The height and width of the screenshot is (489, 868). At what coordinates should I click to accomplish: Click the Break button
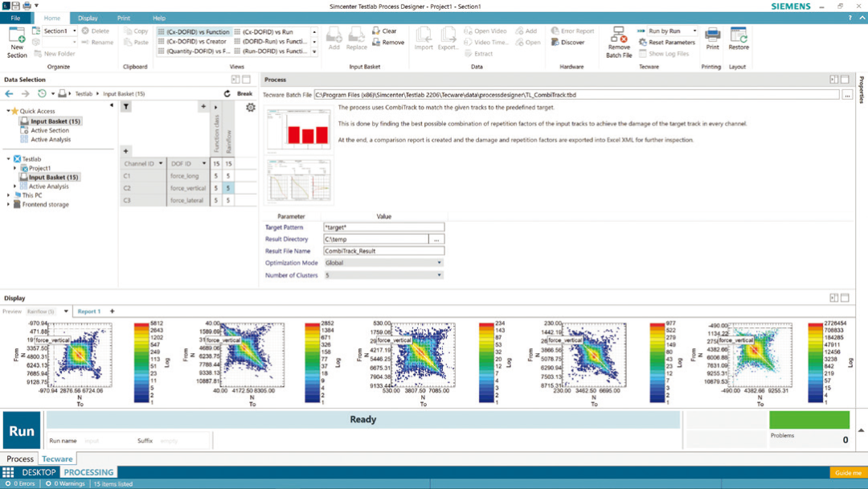click(x=244, y=93)
